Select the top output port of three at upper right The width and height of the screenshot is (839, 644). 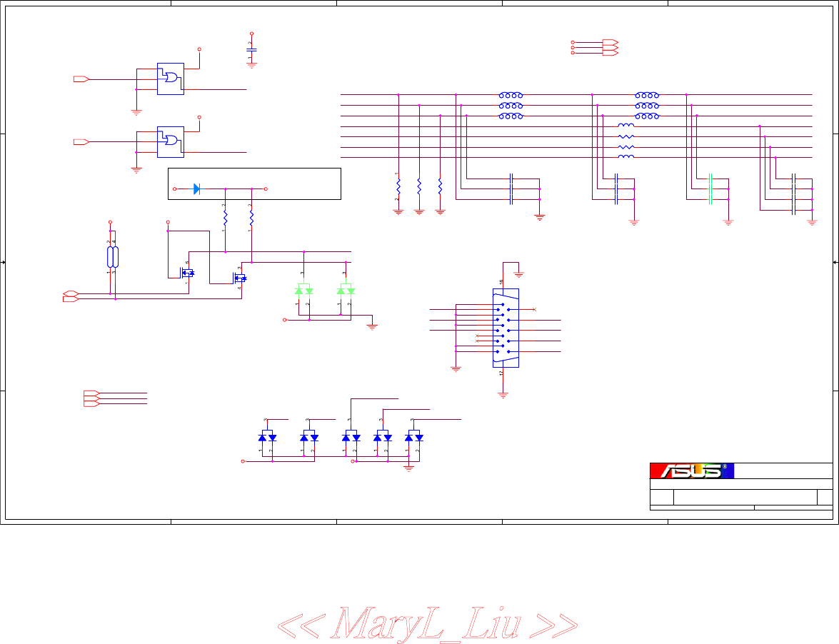[x=611, y=41]
